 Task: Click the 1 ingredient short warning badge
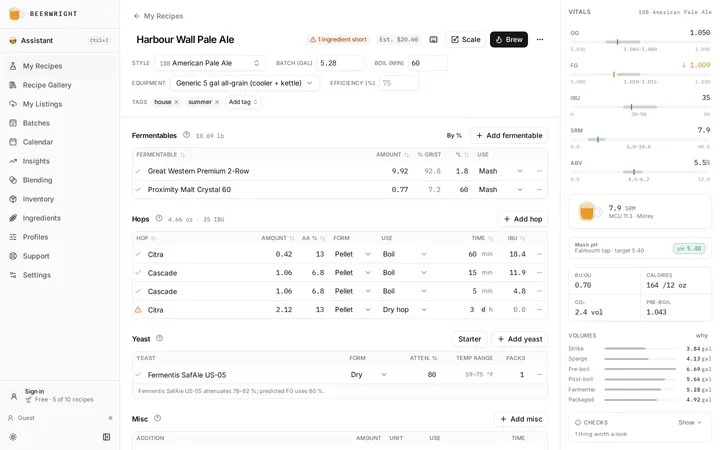coord(338,39)
